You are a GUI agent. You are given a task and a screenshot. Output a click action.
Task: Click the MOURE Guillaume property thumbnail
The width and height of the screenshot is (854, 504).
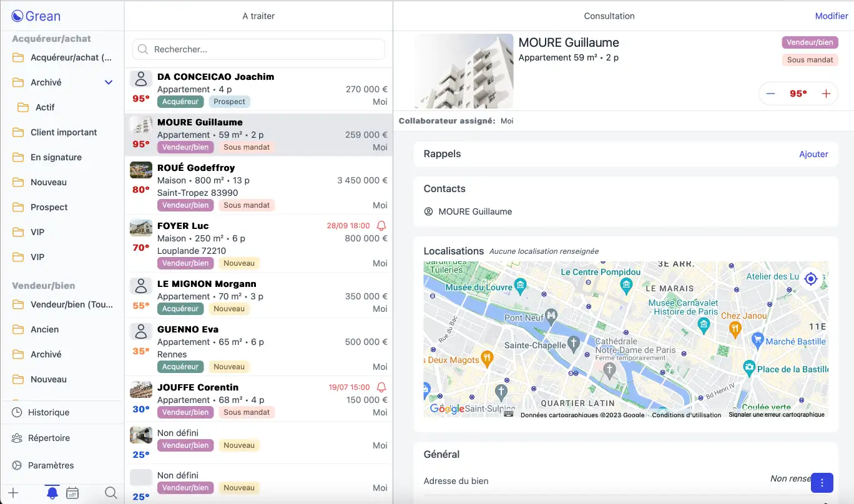pos(464,71)
